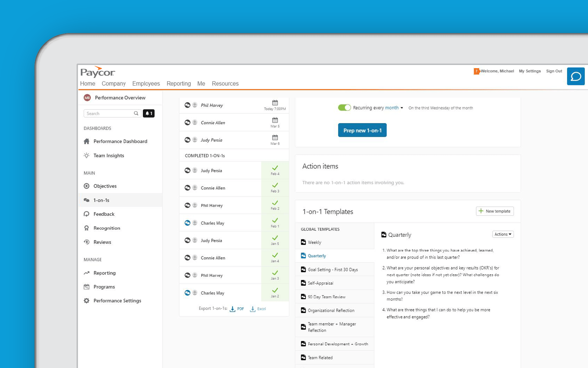Click the PDF download icon
Image resolution: width=588 pixels, height=368 pixels.
coord(232,309)
